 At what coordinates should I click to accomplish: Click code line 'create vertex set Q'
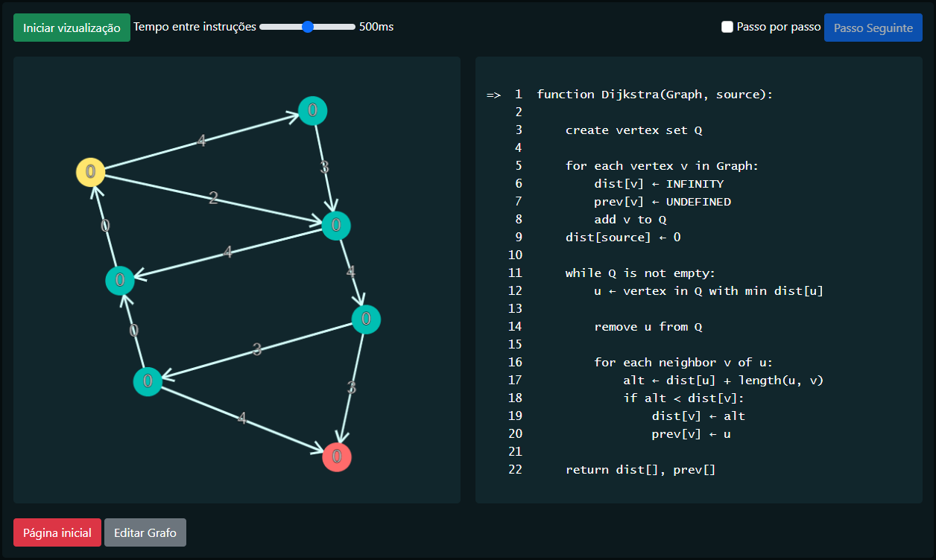point(633,130)
